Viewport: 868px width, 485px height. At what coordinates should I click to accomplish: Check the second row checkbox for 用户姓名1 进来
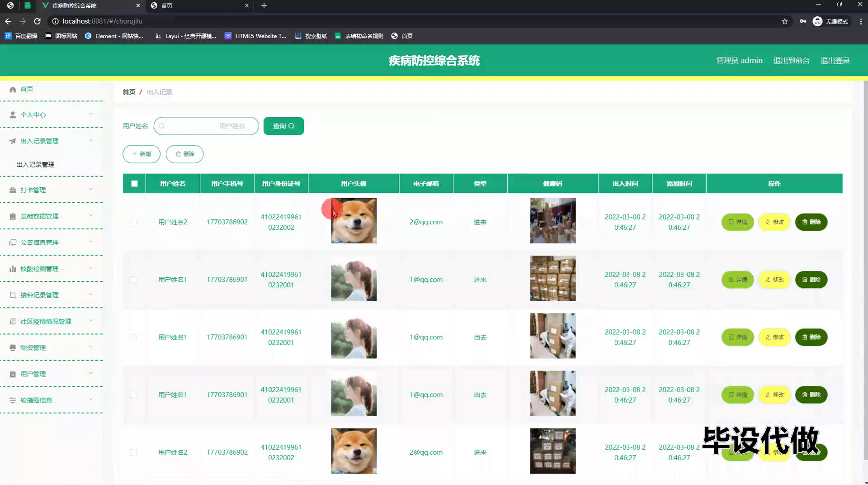pyautogui.click(x=133, y=279)
